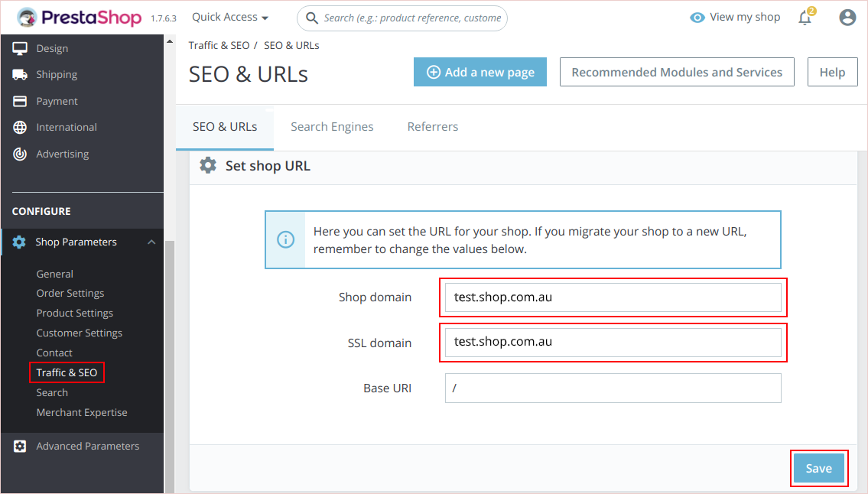
Task: Go to Customer Settings
Action: 80,333
